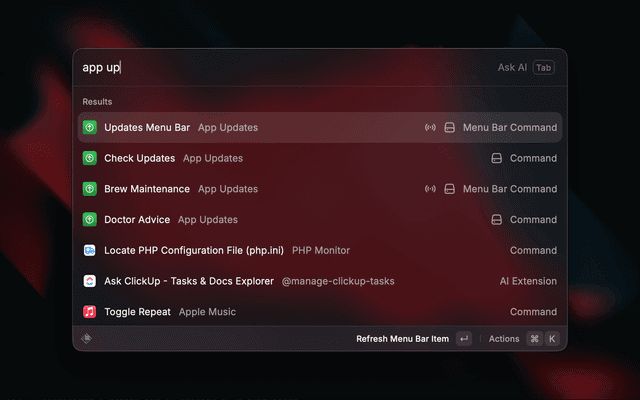Click Ask AI in search bar
The height and width of the screenshot is (400, 640).
click(512, 68)
